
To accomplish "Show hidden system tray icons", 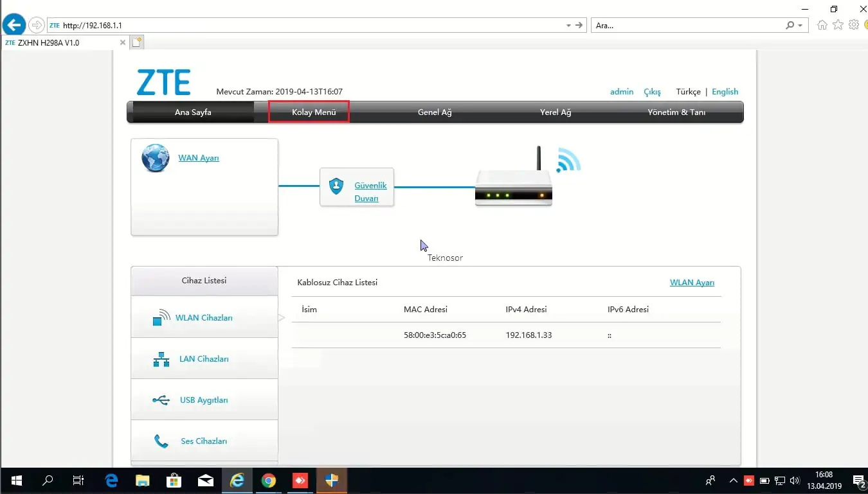I will coord(733,481).
